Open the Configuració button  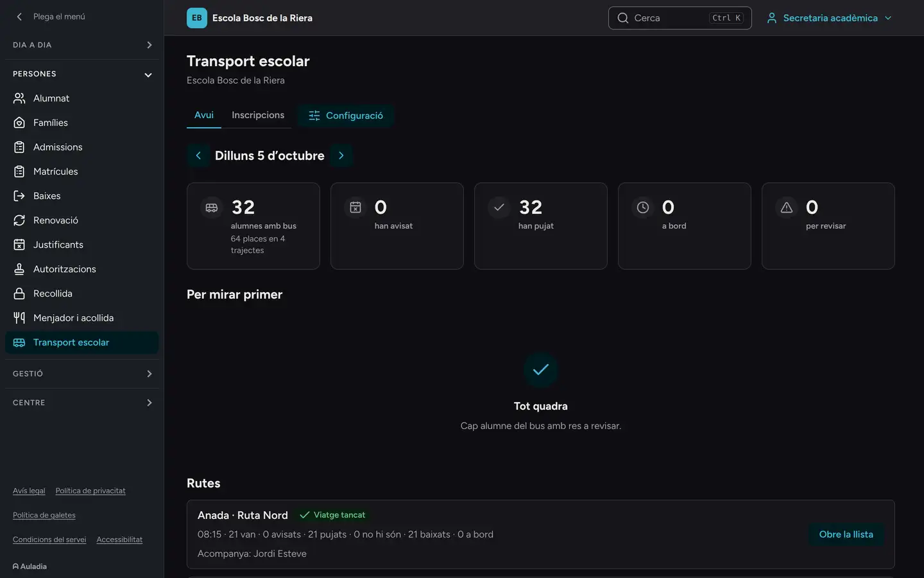coord(346,116)
